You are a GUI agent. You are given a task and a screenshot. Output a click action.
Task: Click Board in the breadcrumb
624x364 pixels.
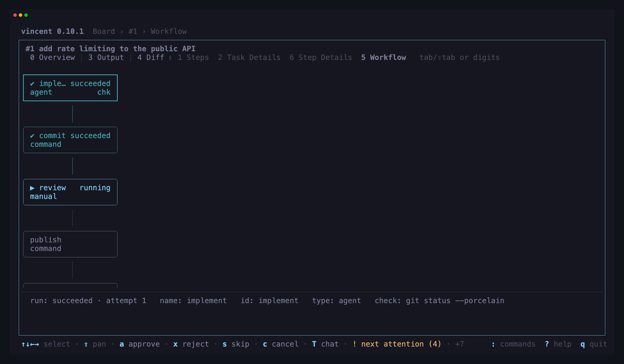point(104,31)
